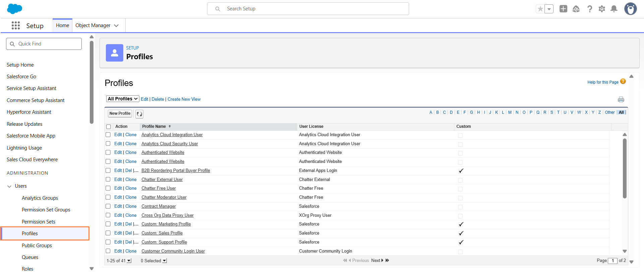Switch to the Home tab
Screen dimensions: 644x272
point(62,25)
